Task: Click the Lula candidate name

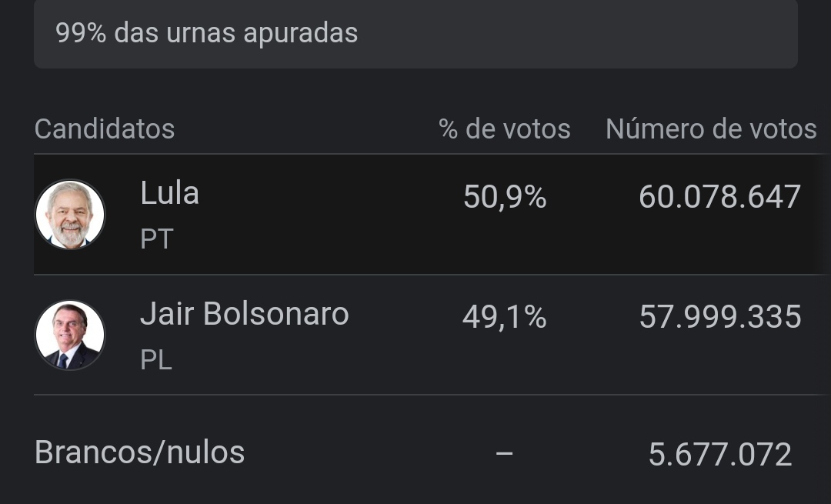Action: point(169,193)
